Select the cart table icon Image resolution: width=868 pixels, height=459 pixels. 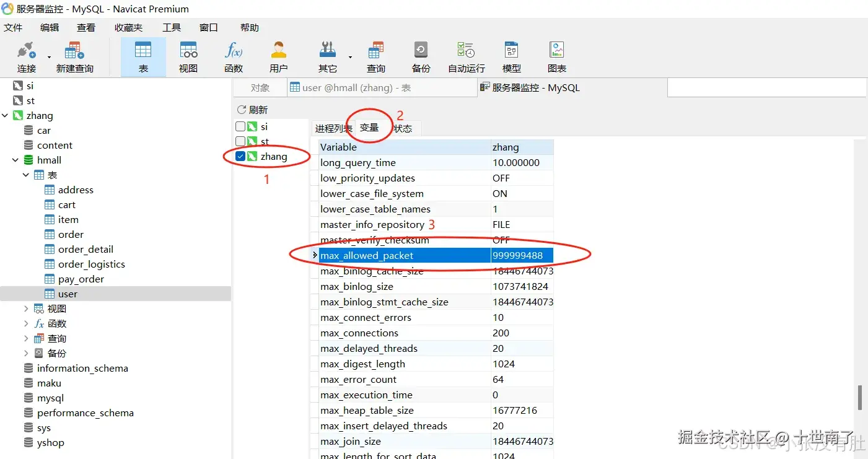pos(50,205)
